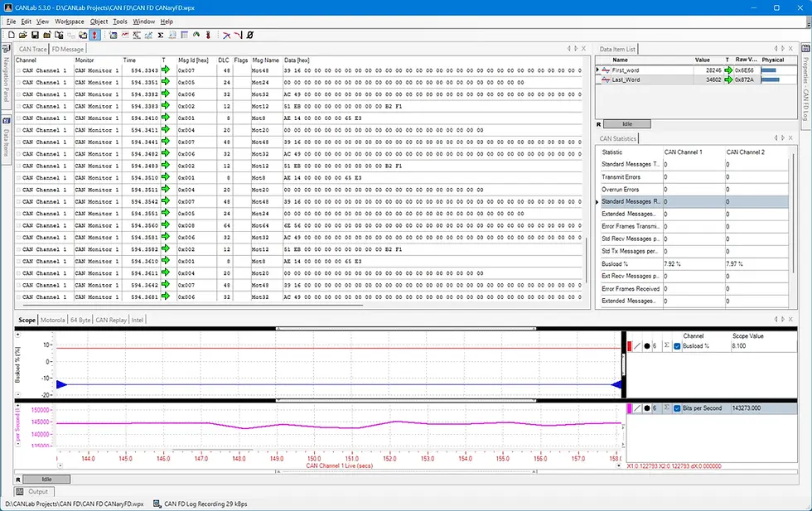
Task: Click the slashed zero reset icon
Action: (x=250, y=36)
